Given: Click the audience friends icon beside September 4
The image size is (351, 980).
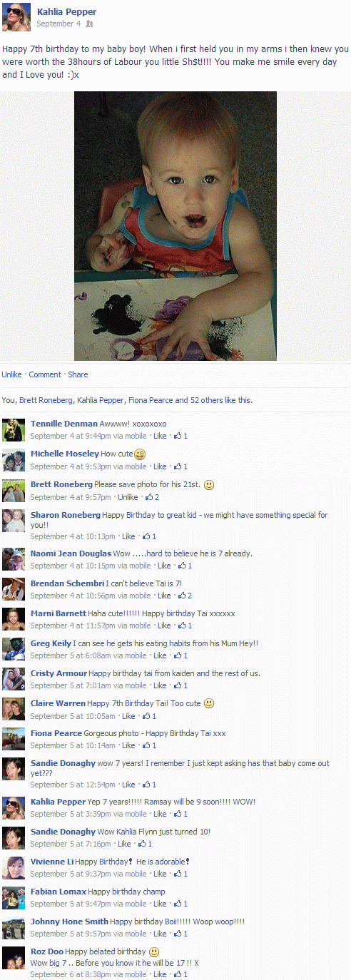Looking at the screenshot, I should click(x=89, y=24).
